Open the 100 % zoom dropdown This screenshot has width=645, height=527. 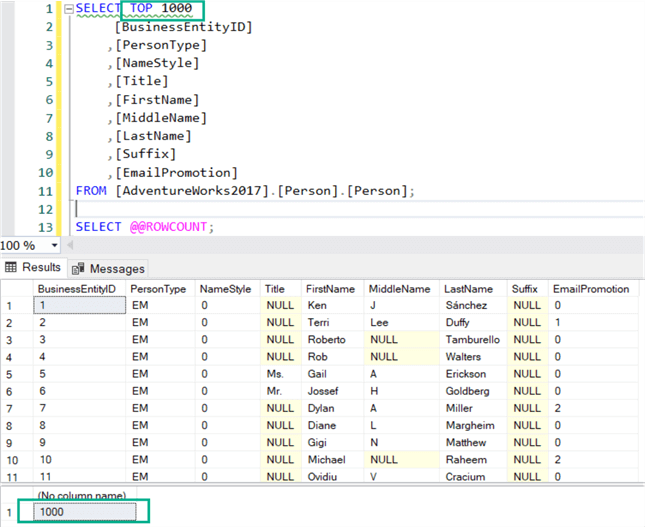(54, 246)
